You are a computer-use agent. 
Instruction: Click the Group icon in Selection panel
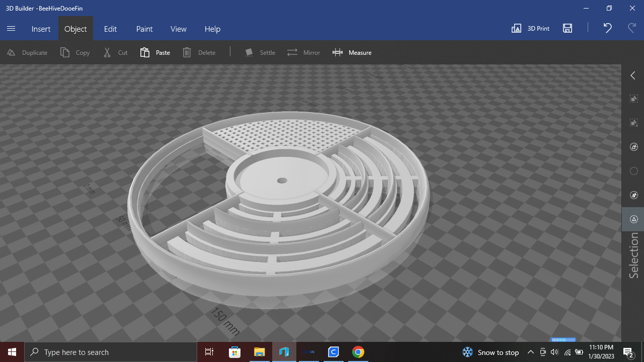(634, 99)
